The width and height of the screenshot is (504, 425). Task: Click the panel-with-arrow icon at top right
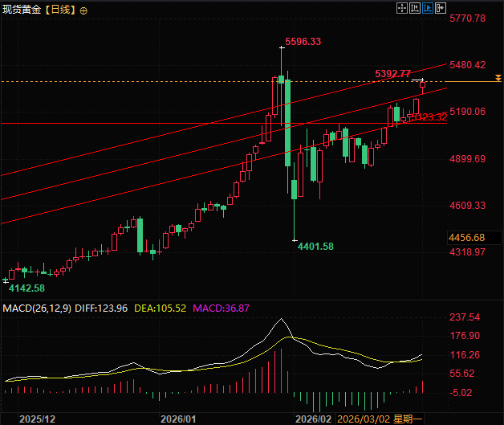pos(441,8)
